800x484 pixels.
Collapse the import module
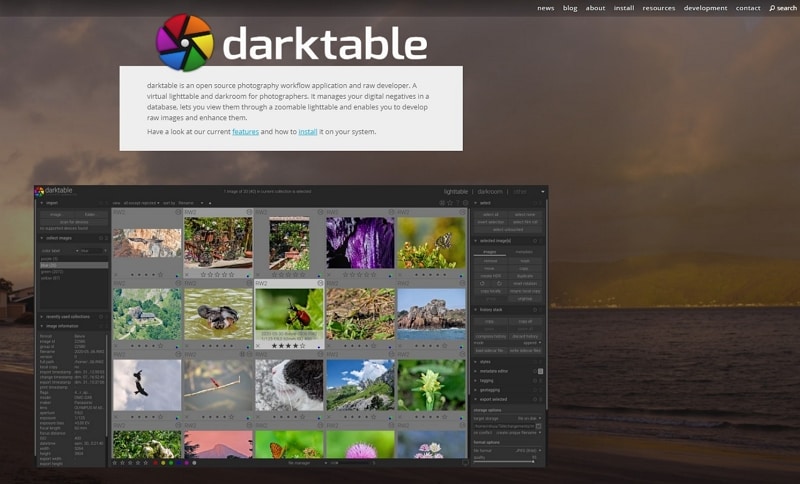[x=41, y=202]
